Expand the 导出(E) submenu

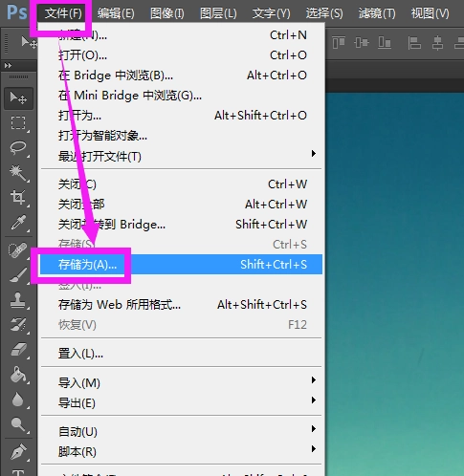(181, 403)
